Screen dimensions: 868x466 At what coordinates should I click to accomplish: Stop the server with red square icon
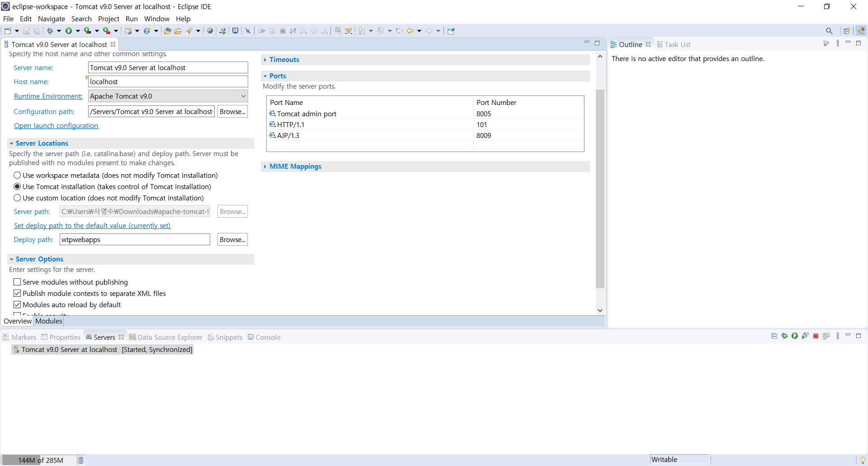(x=816, y=336)
